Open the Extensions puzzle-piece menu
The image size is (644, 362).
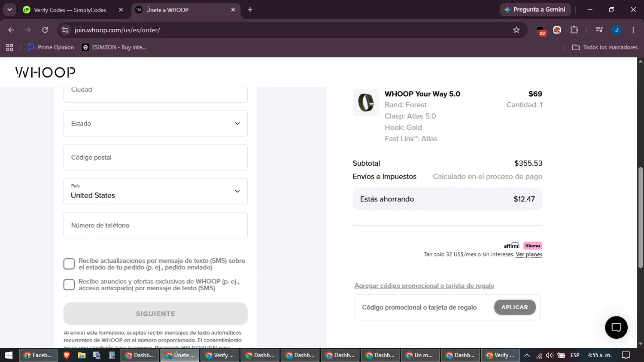574,30
